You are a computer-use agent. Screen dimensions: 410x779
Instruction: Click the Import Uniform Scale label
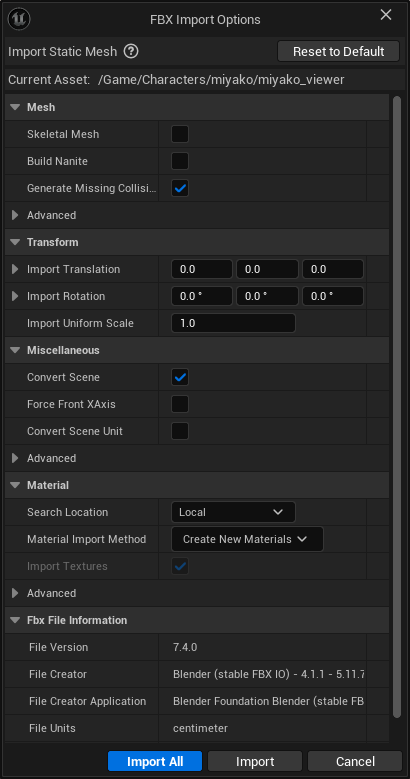[x=81, y=323]
